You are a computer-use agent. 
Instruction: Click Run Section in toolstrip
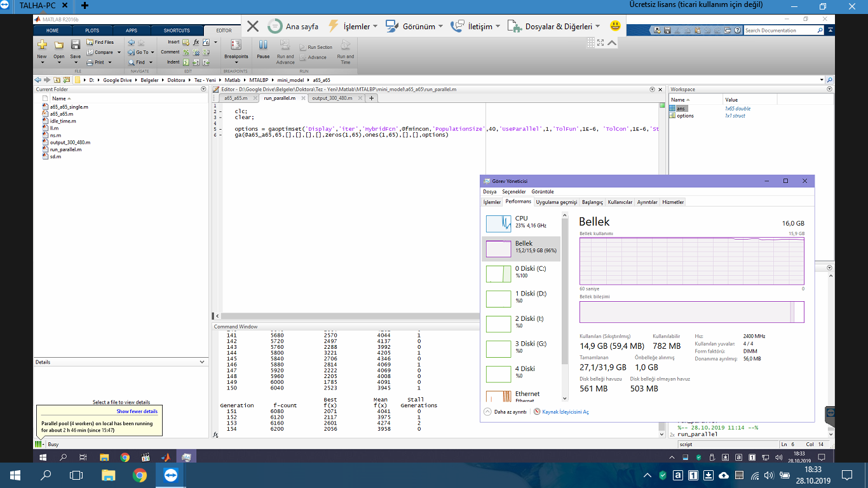315,47
